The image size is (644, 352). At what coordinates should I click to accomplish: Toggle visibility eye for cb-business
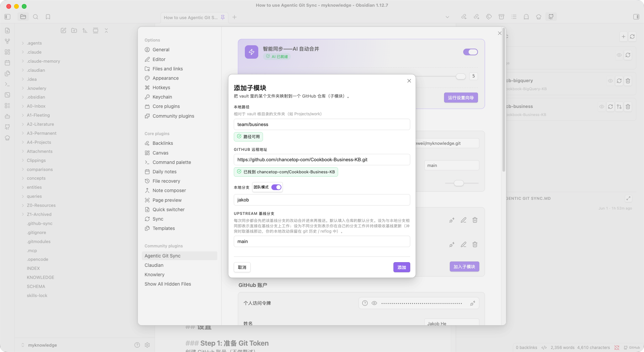coord(602,107)
